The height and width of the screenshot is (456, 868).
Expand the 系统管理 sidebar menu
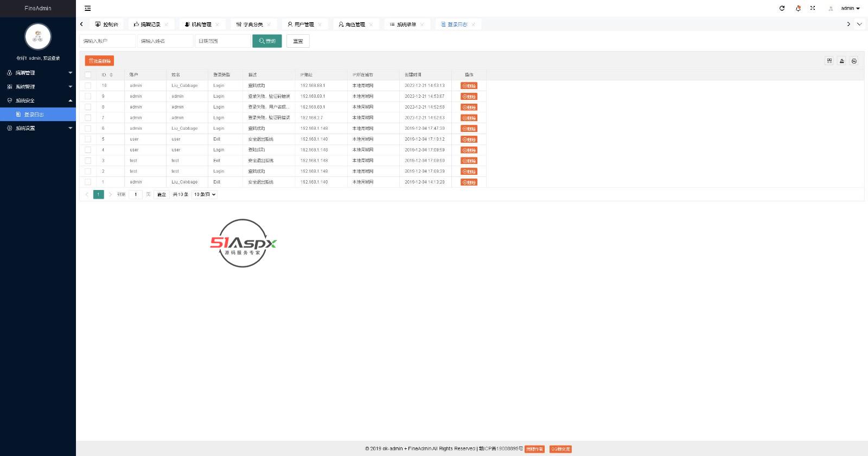(38, 87)
